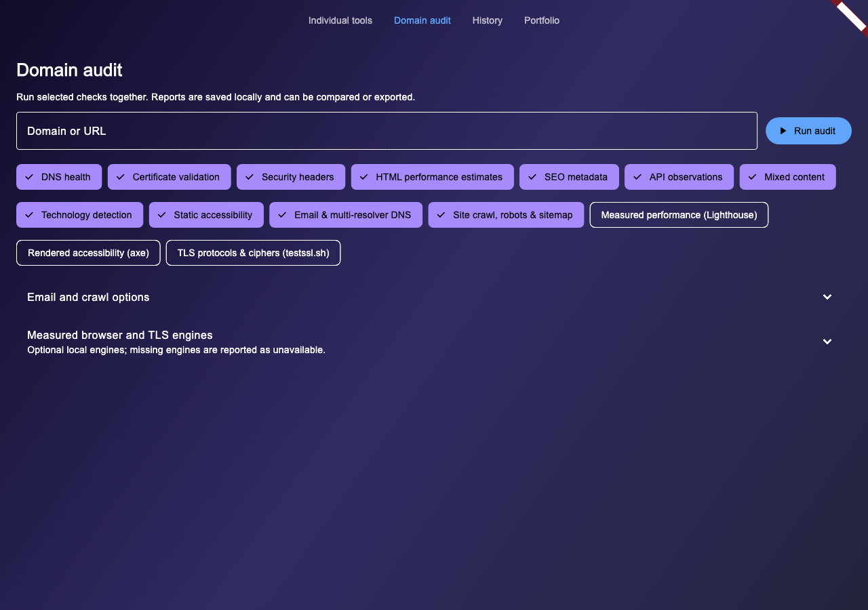Screen dimensions: 868x610
Task: Select the Domain audit tab
Action: point(422,20)
